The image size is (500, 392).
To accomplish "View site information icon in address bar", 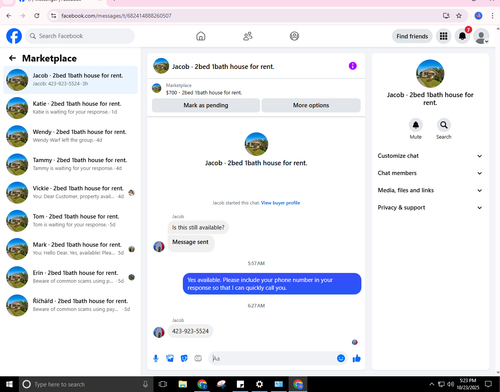I will coord(54,16).
